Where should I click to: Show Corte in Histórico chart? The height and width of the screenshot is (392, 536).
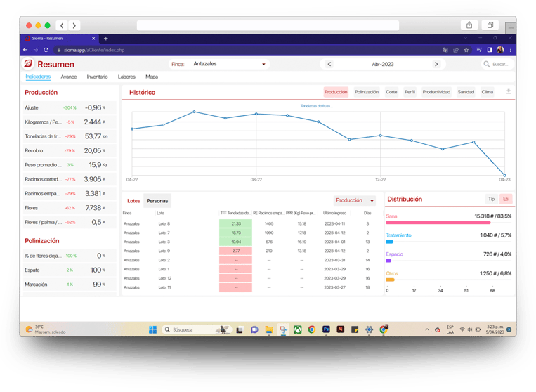[391, 92]
